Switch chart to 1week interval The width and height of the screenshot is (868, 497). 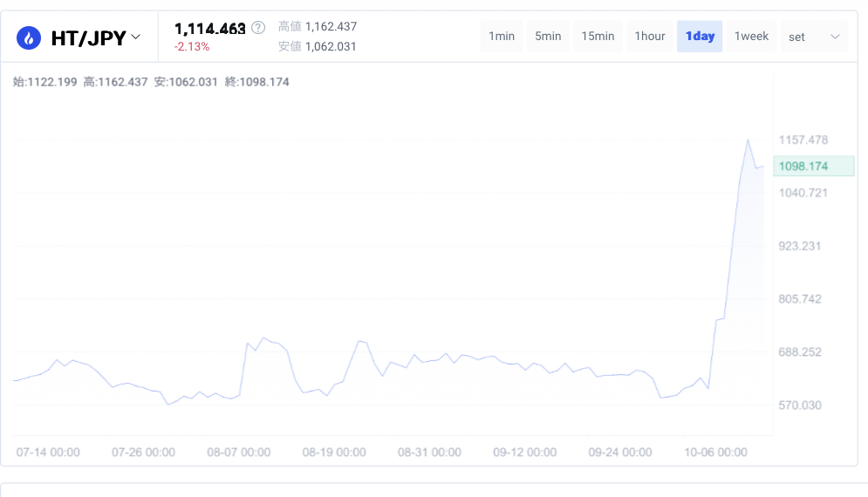(751, 37)
